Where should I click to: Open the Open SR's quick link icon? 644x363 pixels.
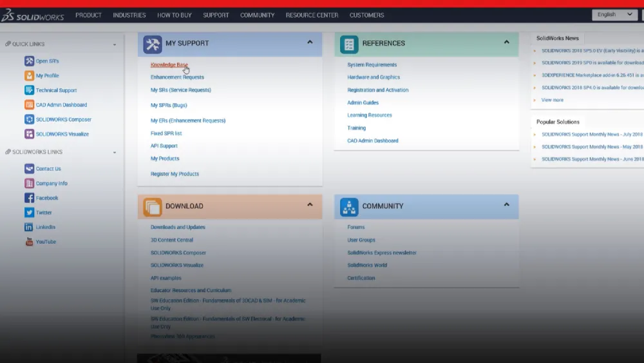29,61
